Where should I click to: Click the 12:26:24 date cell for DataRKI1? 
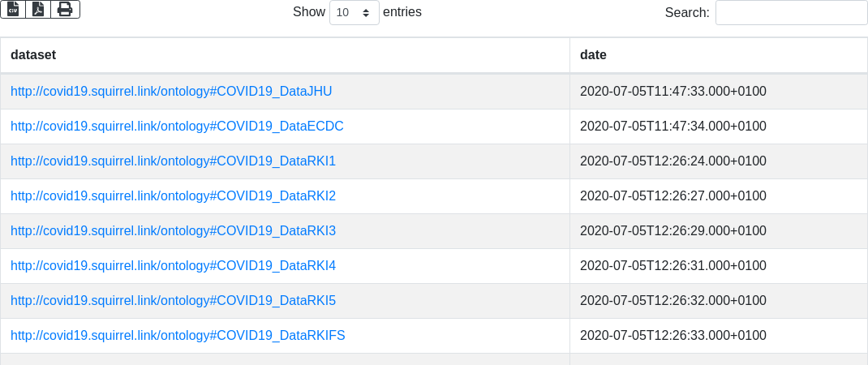pyautogui.click(x=672, y=161)
